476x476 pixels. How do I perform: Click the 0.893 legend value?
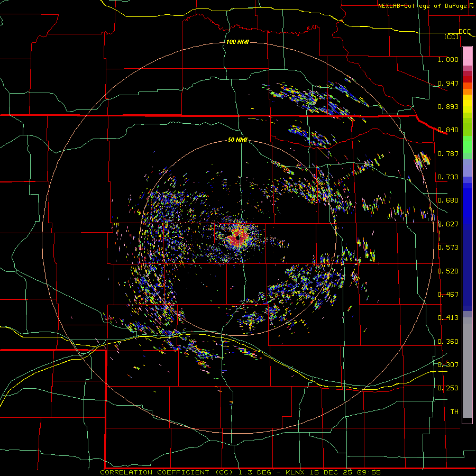(448, 106)
